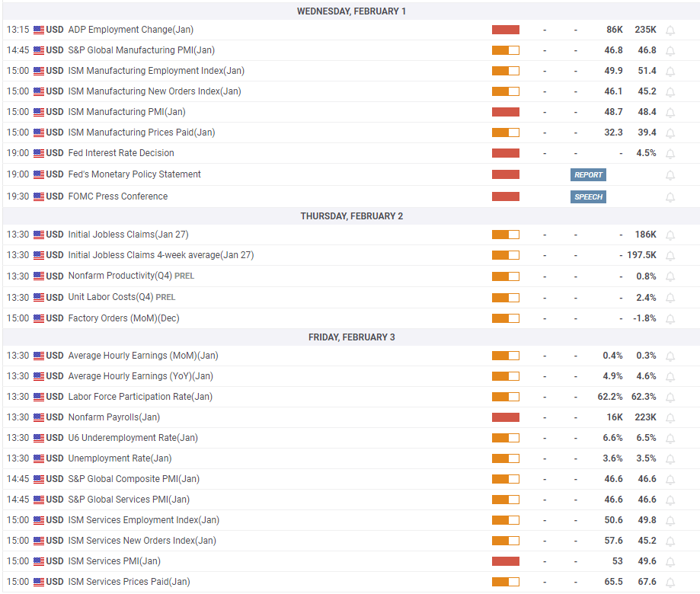
Task: Open the REPORT button for Monetary Policy Statement
Action: (588, 174)
